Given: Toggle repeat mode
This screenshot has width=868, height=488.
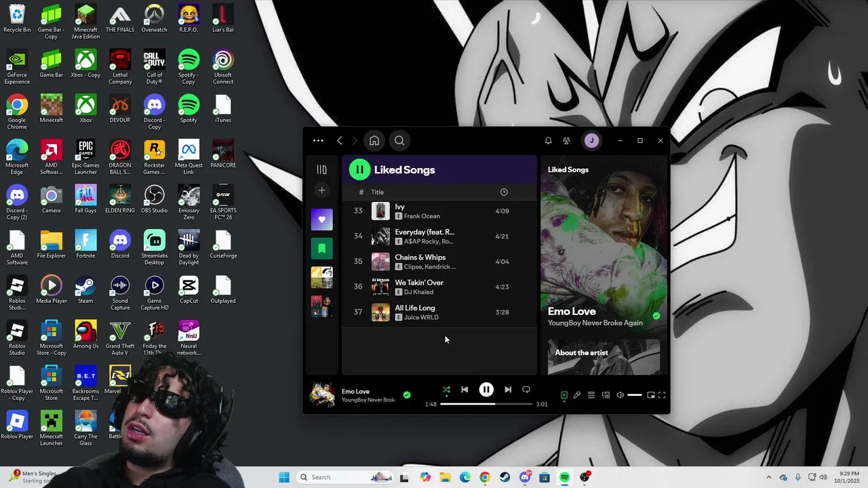Looking at the screenshot, I should click(526, 390).
